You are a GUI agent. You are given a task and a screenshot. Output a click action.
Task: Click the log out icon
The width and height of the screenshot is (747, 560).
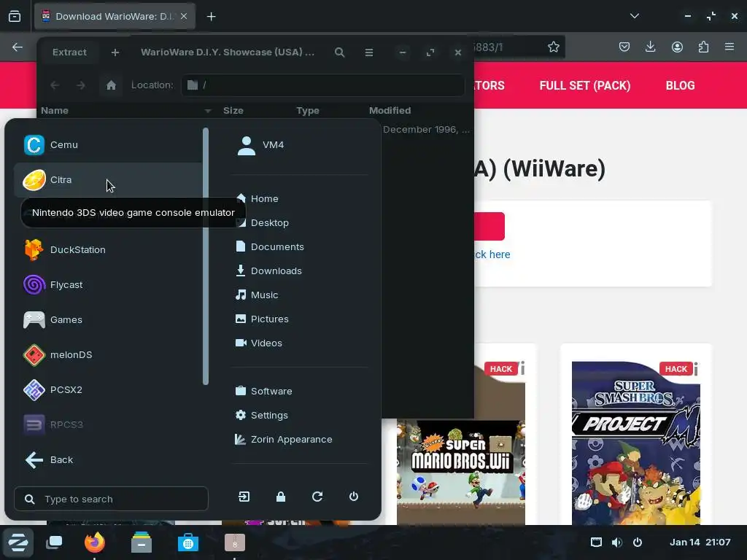244,497
